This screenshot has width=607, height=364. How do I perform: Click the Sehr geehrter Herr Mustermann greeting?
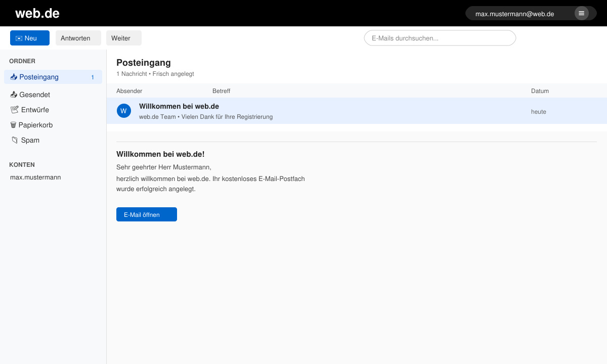164,167
